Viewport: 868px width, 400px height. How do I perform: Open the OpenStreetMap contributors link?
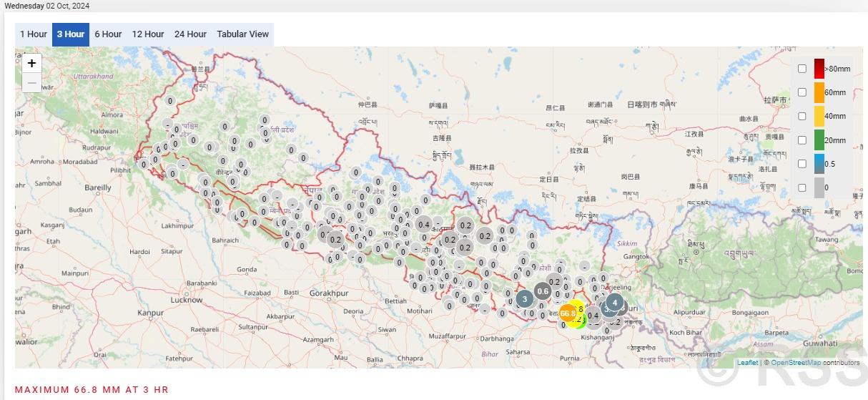[x=795, y=363]
